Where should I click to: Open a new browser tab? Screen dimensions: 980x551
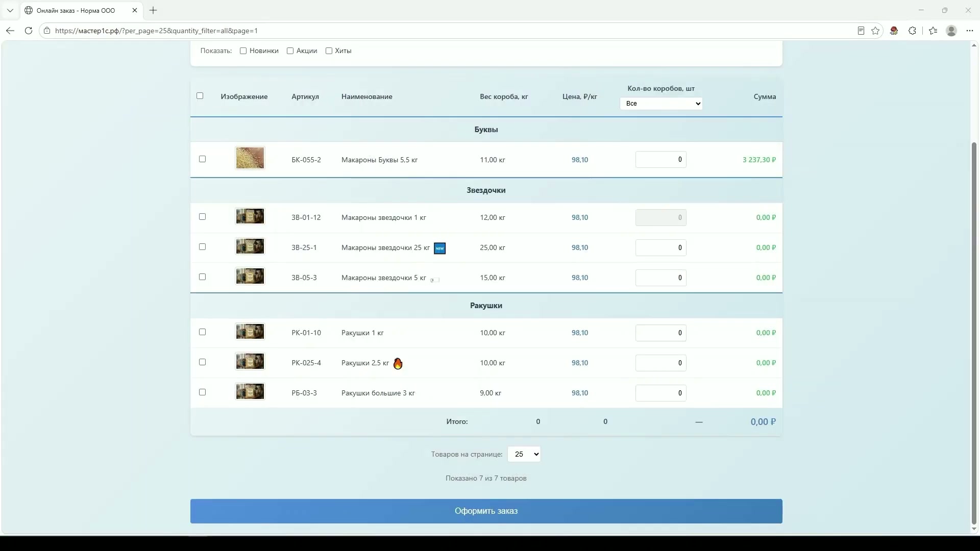click(x=153, y=10)
